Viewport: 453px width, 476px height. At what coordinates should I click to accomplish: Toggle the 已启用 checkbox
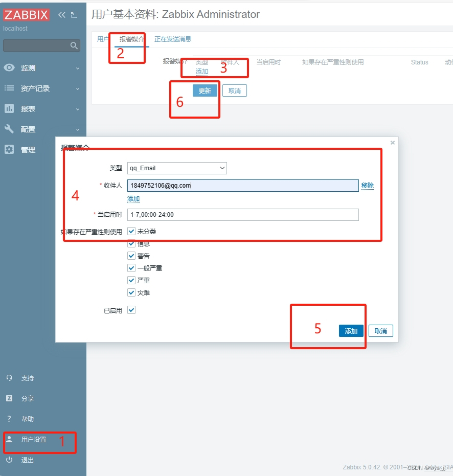(131, 310)
